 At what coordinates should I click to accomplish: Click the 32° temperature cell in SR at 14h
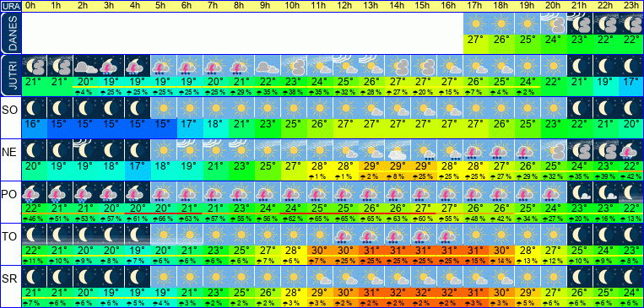pos(398,293)
